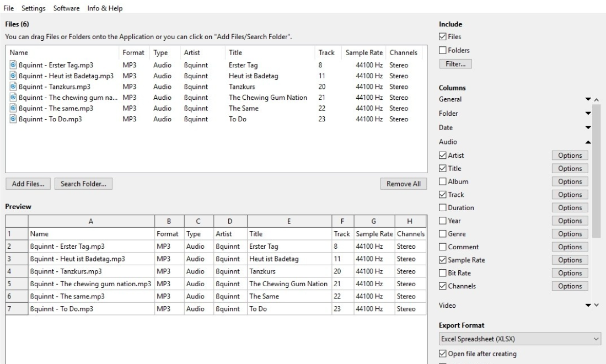Click the Add Files... button
Image resolution: width=606 pixels, height=364 pixels.
[x=28, y=184]
